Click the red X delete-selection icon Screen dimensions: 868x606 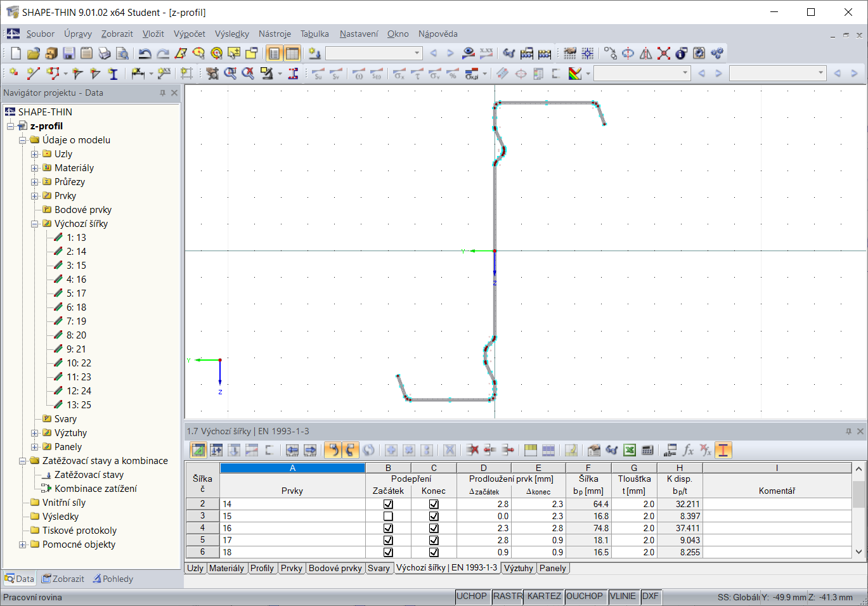click(664, 53)
